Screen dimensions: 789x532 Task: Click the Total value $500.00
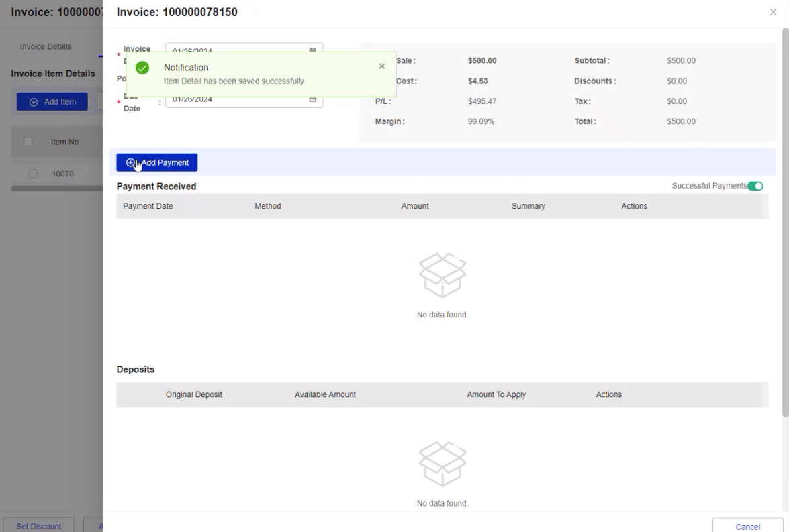(681, 121)
